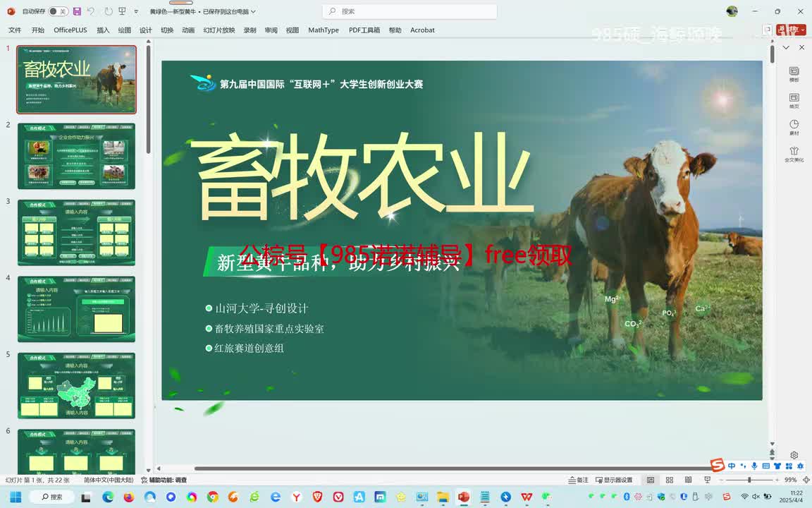The width and height of the screenshot is (812, 508).
Task: Open the OfficePLUS tab
Action: (70, 30)
